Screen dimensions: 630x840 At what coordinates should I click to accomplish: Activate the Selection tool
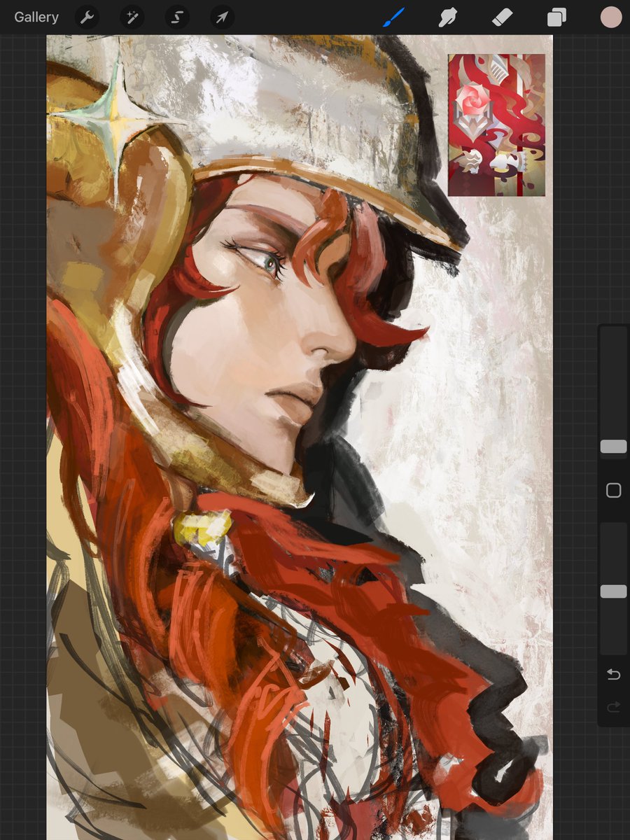(x=176, y=17)
